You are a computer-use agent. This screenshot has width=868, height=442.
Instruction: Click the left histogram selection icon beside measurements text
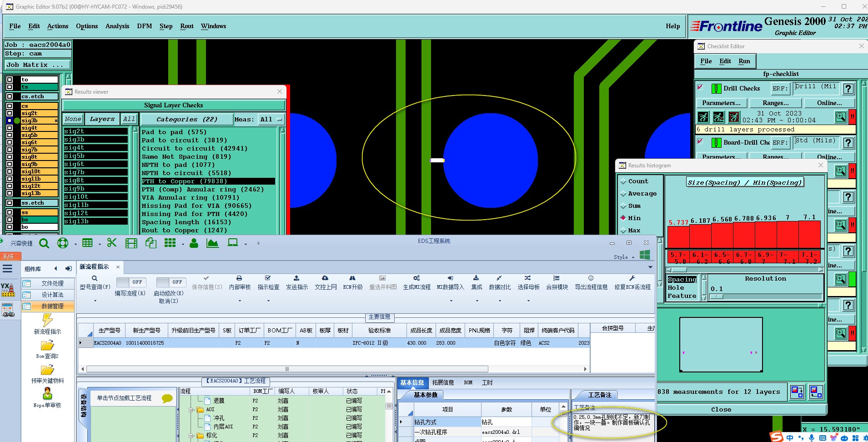point(797,392)
